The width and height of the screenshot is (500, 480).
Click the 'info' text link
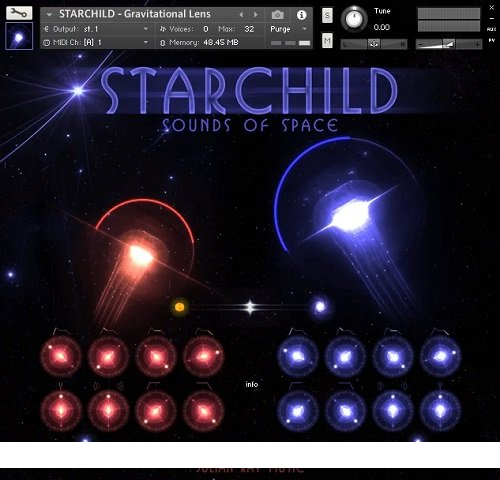(x=252, y=384)
